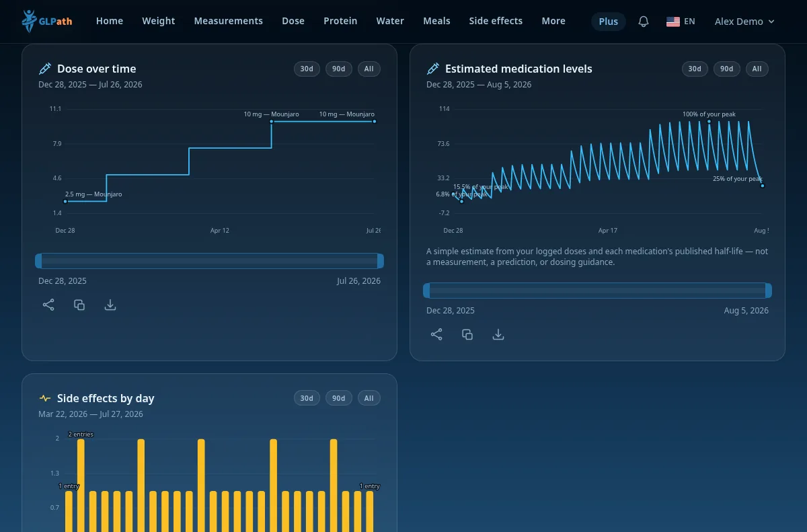Click the GLPath logo icon

click(30, 21)
